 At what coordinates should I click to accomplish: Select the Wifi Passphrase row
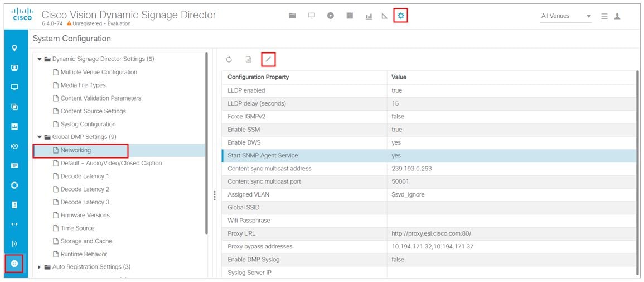(x=429, y=221)
